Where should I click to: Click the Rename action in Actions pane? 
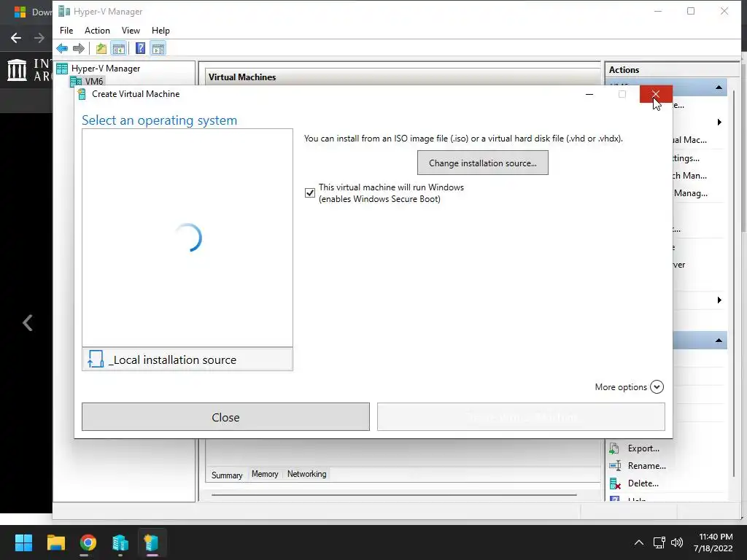646,466
